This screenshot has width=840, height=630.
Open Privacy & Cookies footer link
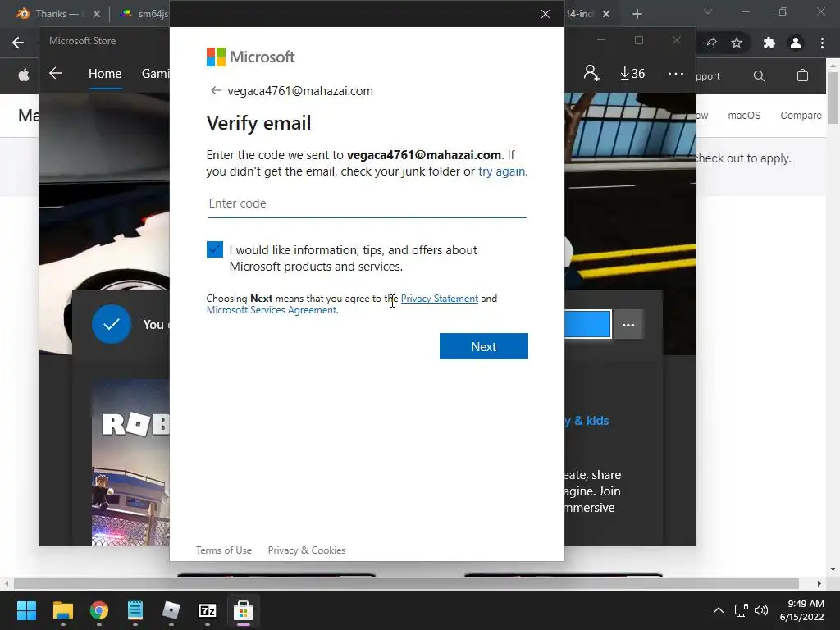pos(307,550)
